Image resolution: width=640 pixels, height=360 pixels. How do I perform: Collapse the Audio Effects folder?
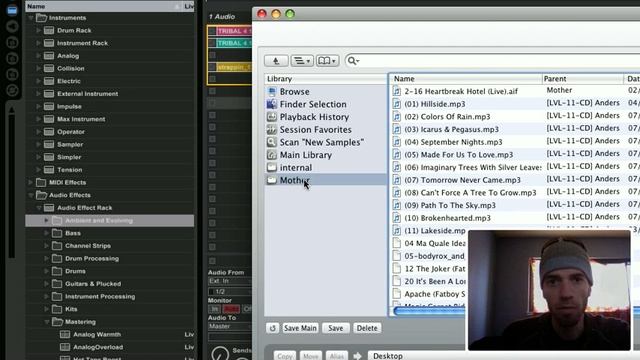pyautogui.click(x=31, y=195)
